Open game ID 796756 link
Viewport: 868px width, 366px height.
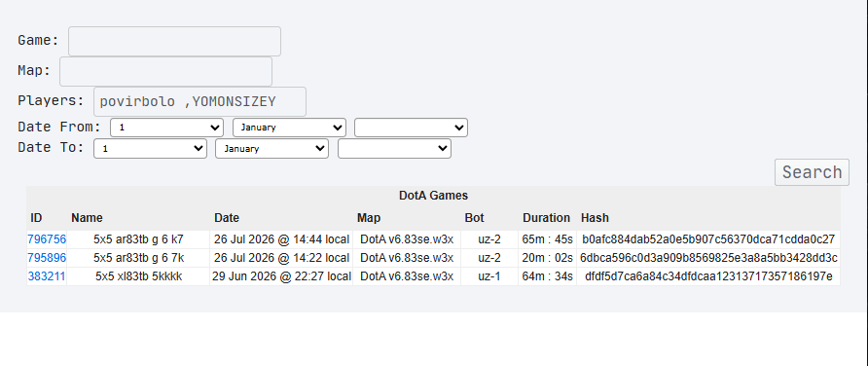pyautogui.click(x=47, y=239)
